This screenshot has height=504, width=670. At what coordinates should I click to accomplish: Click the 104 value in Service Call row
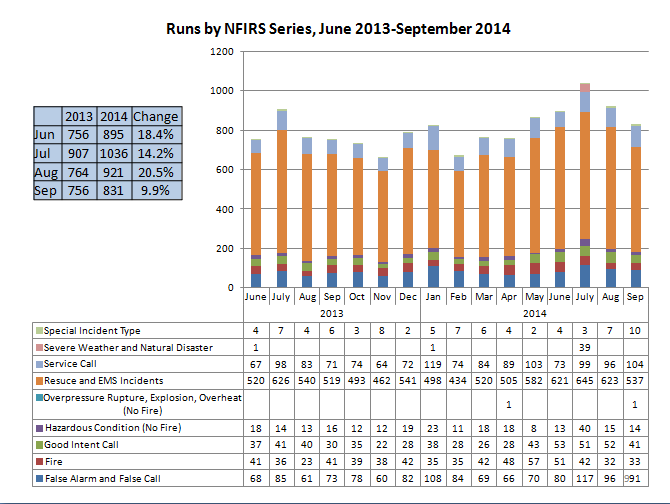tap(635, 364)
